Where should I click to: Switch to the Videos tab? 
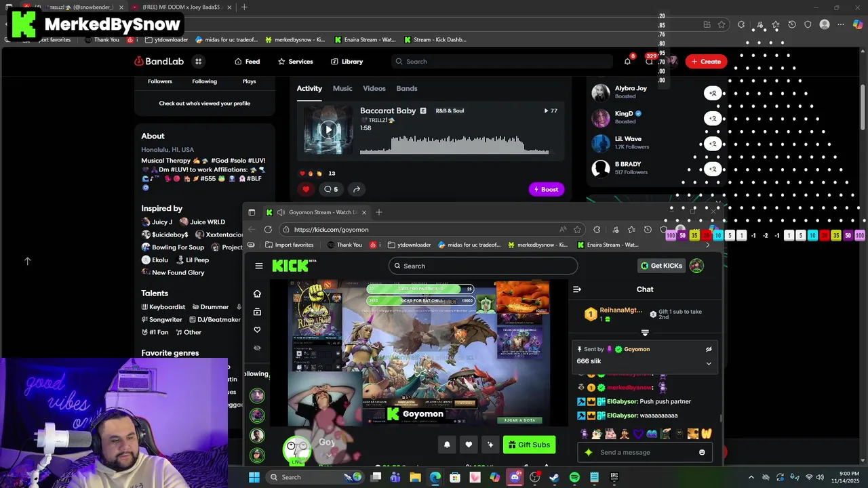374,89
